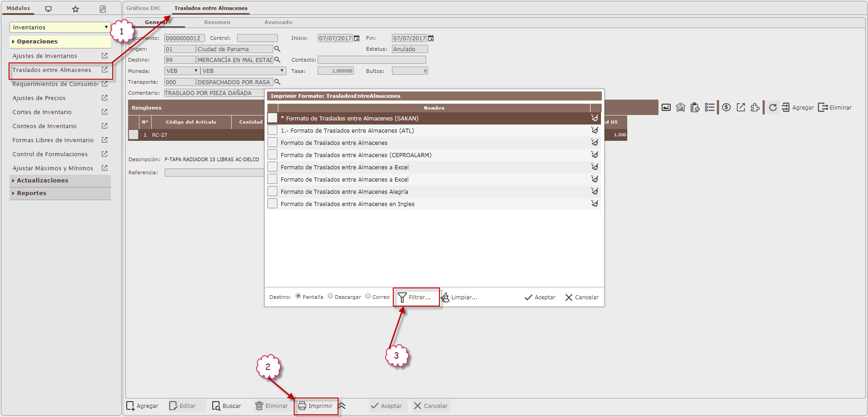Click the Código del Artículo column header
Image resolution: width=868 pixels, height=417 pixels.
pyautogui.click(x=191, y=122)
